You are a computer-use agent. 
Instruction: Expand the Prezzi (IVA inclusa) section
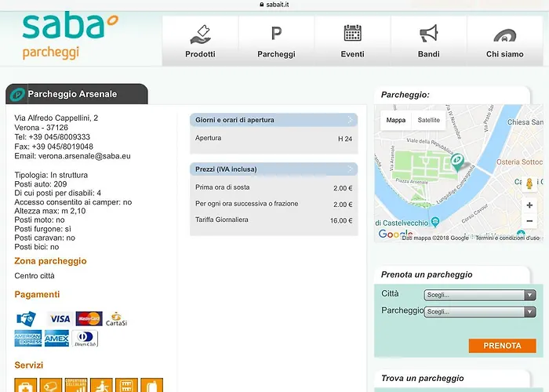273,169
